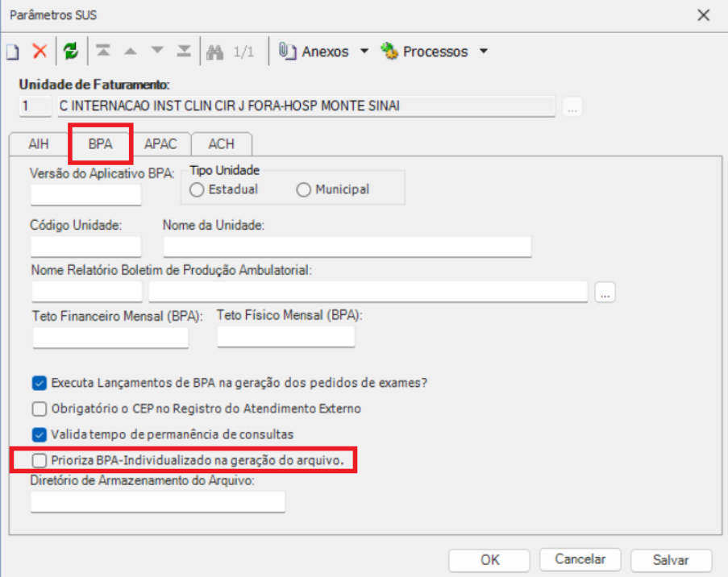
Task: Click the previous record arrow icon
Action: pyautogui.click(x=131, y=51)
